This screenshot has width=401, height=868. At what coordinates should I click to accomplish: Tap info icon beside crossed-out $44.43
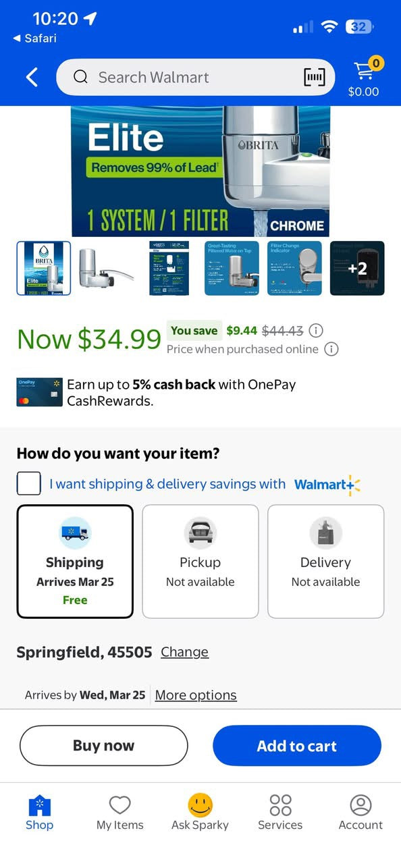pyautogui.click(x=315, y=331)
